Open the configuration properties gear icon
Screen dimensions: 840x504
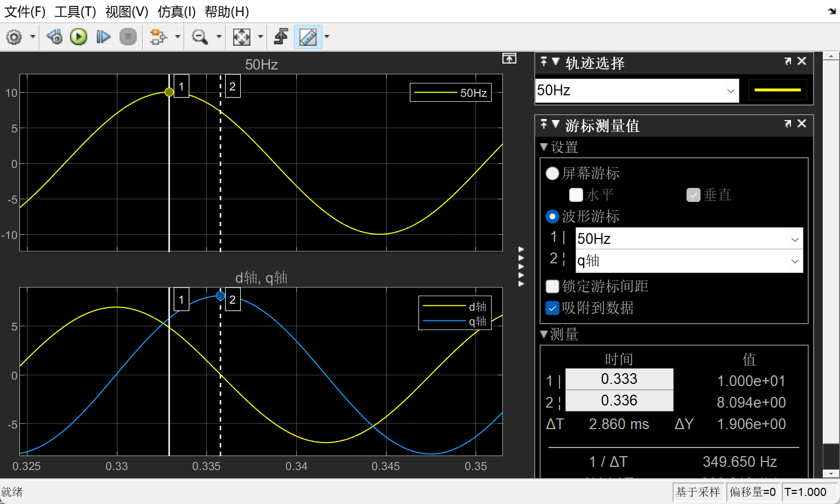tap(14, 37)
